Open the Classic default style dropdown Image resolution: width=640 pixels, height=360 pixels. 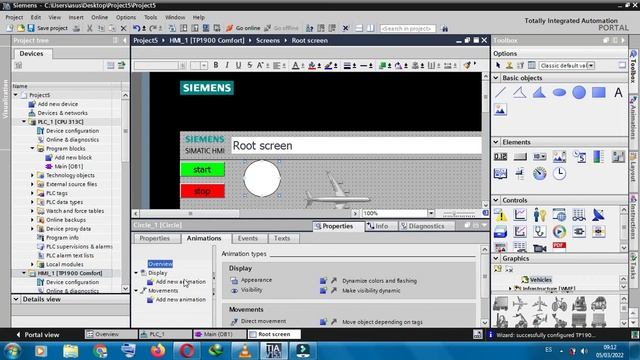pos(591,65)
